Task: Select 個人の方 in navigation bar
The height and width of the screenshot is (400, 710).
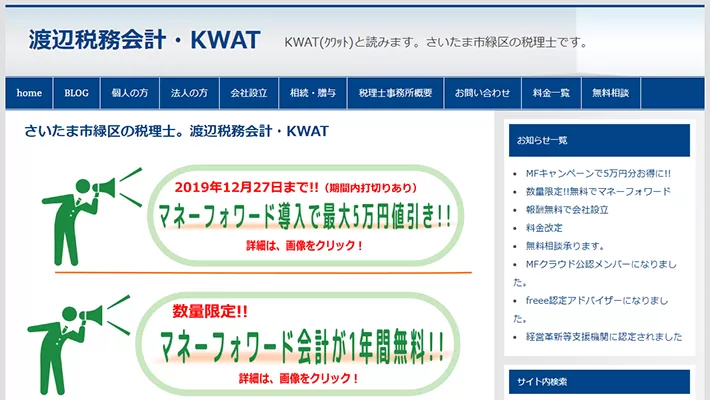Action: click(x=130, y=93)
